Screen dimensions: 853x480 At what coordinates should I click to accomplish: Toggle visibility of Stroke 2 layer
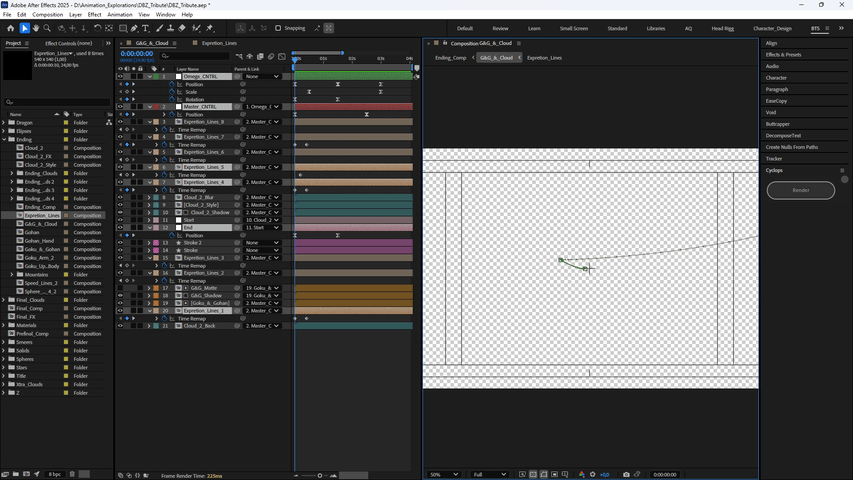(x=120, y=243)
